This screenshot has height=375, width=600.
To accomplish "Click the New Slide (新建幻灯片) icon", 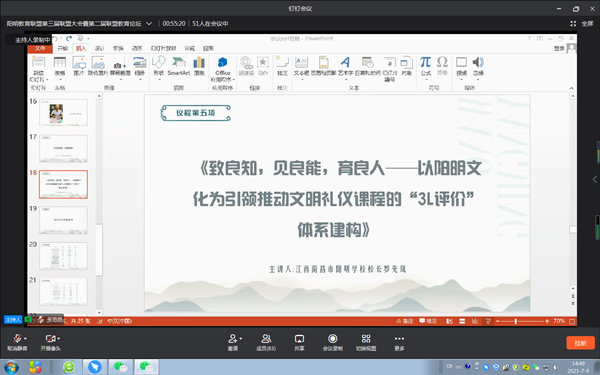I will point(38,62).
